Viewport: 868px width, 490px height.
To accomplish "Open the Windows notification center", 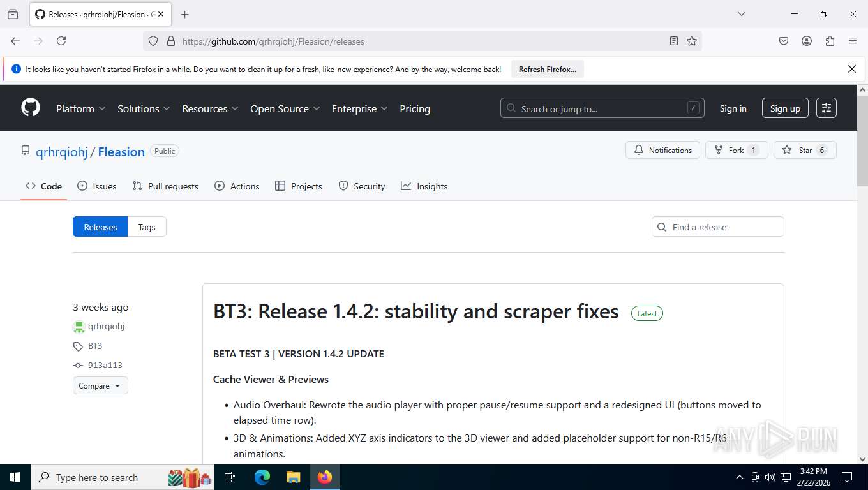I will pos(847,477).
